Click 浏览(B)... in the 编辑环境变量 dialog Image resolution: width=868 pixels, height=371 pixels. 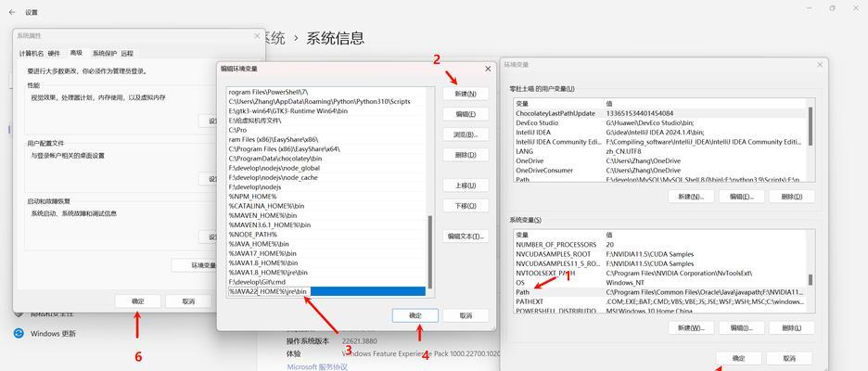click(466, 134)
